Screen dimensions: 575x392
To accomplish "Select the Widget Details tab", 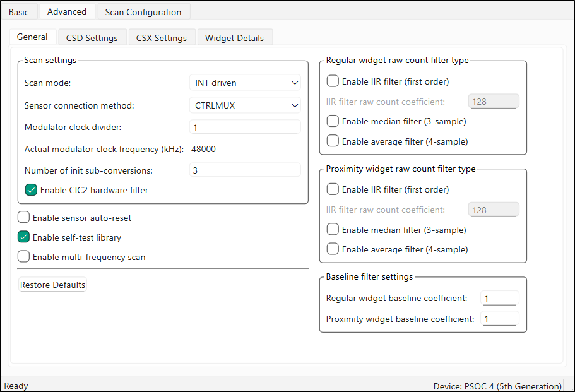I will (235, 38).
